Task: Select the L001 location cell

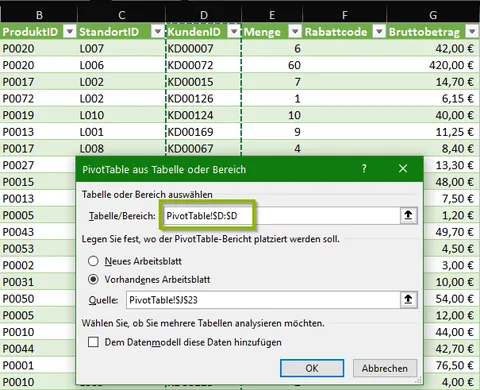Action: pos(121,132)
